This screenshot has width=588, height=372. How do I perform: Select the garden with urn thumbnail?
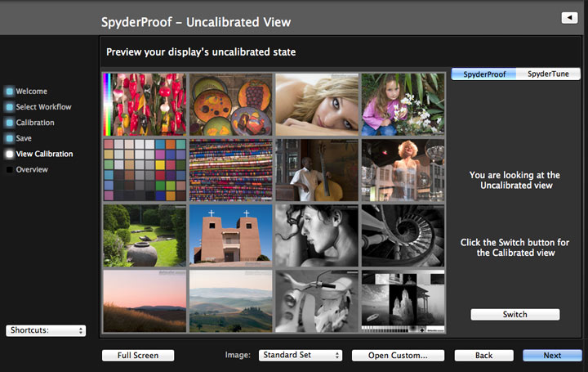point(145,235)
